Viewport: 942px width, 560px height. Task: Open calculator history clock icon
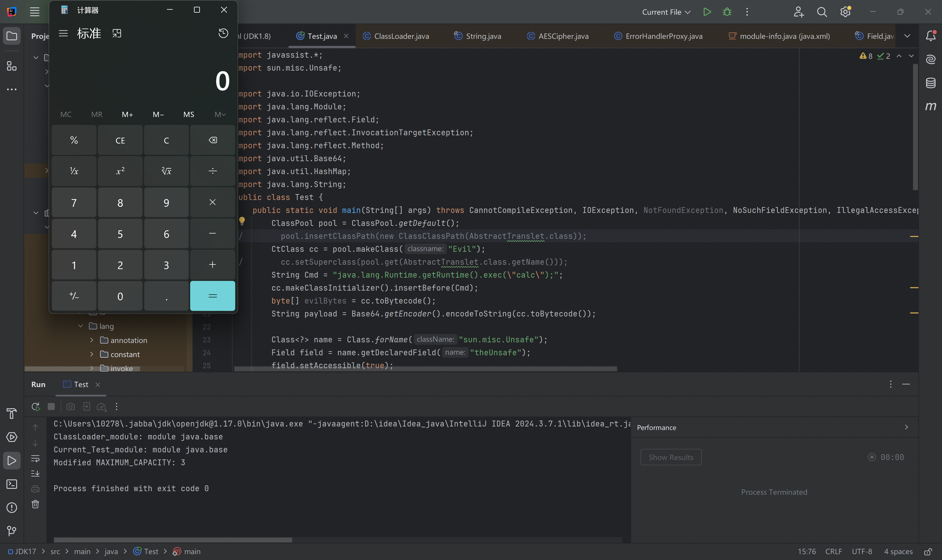pyautogui.click(x=223, y=33)
